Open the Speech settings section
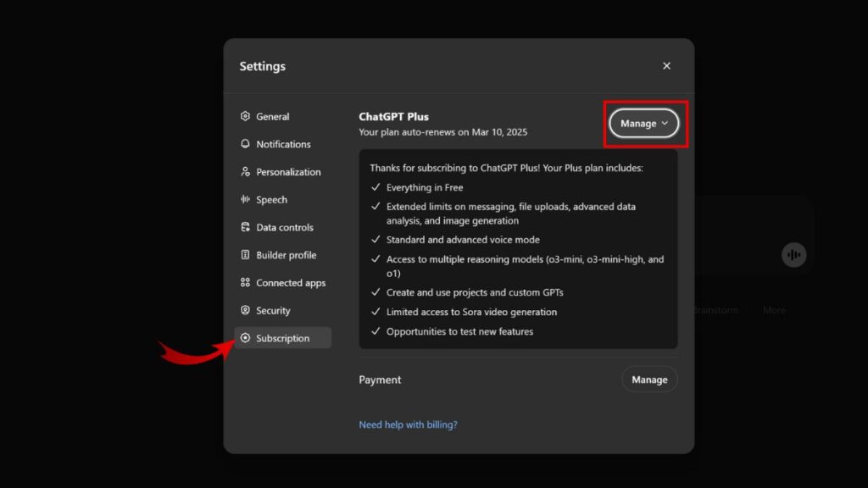The width and height of the screenshot is (868, 488). pyautogui.click(x=283, y=199)
